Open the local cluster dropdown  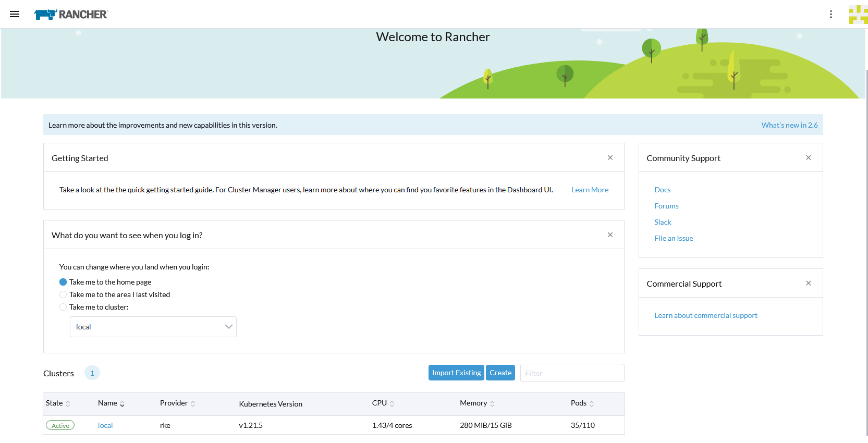[x=153, y=327]
